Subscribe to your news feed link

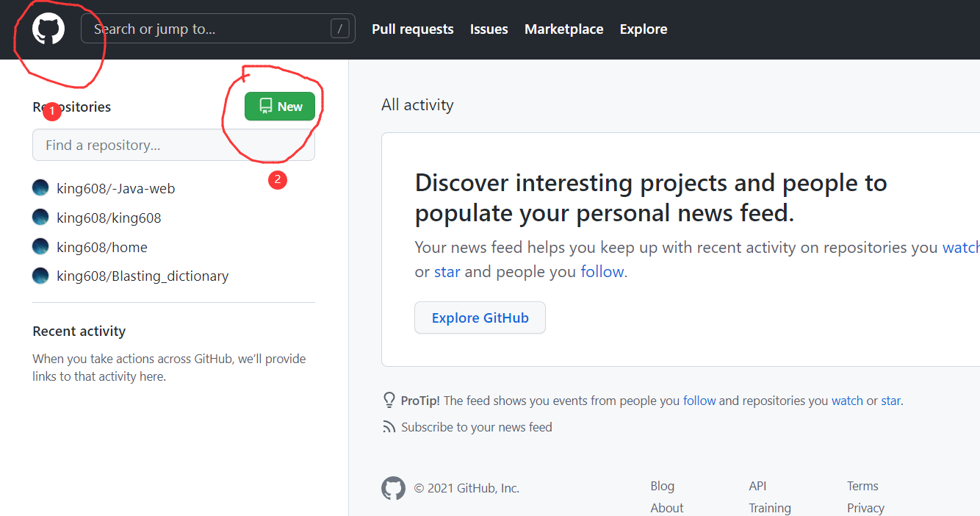[x=476, y=427]
